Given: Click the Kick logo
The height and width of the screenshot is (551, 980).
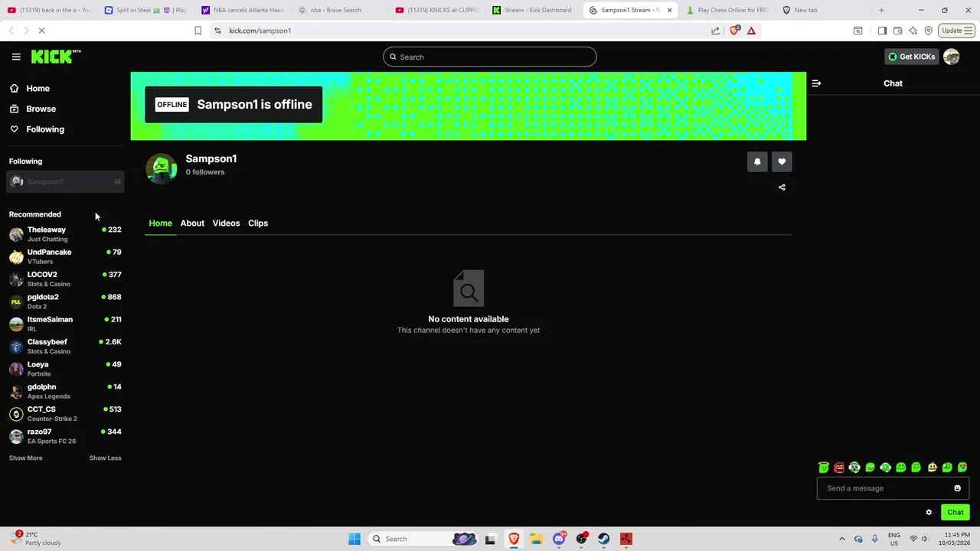Looking at the screenshot, I should 56,57.
